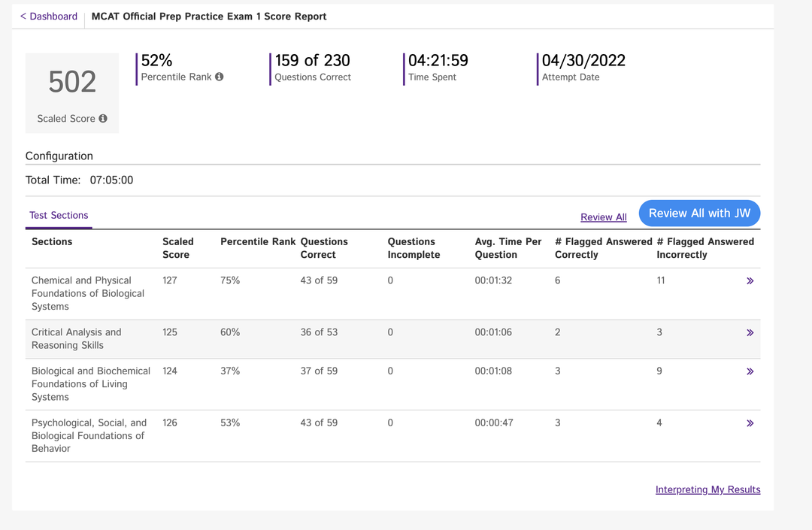This screenshot has height=530, width=812.
Task: Click the 04/30/2022 attempt date
Action: coord(583,61)
